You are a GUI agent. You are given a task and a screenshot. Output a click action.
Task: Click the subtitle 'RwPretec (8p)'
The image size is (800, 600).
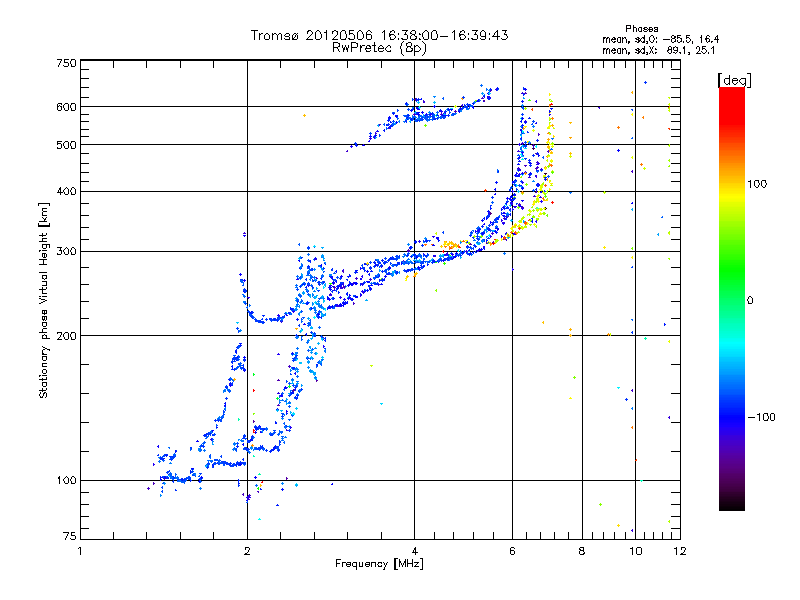379,48
